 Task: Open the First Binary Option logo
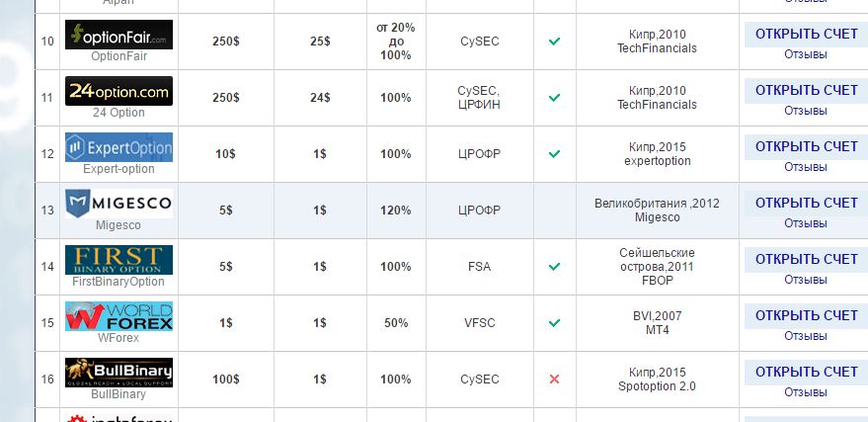pos(119,260)
